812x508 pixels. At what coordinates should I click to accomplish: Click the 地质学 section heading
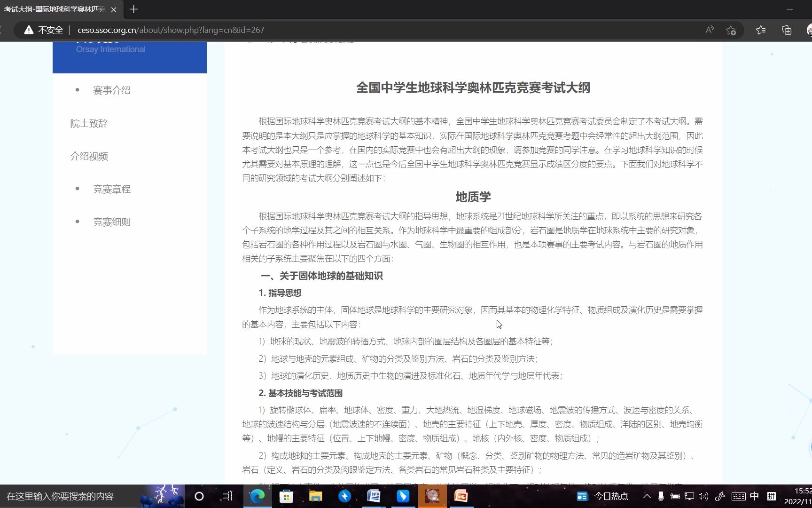[473, 197]
